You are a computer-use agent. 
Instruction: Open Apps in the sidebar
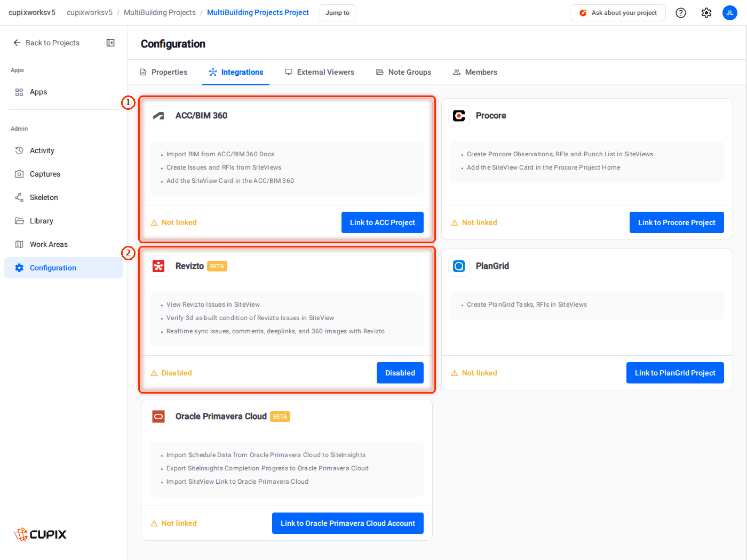(63, 92)
